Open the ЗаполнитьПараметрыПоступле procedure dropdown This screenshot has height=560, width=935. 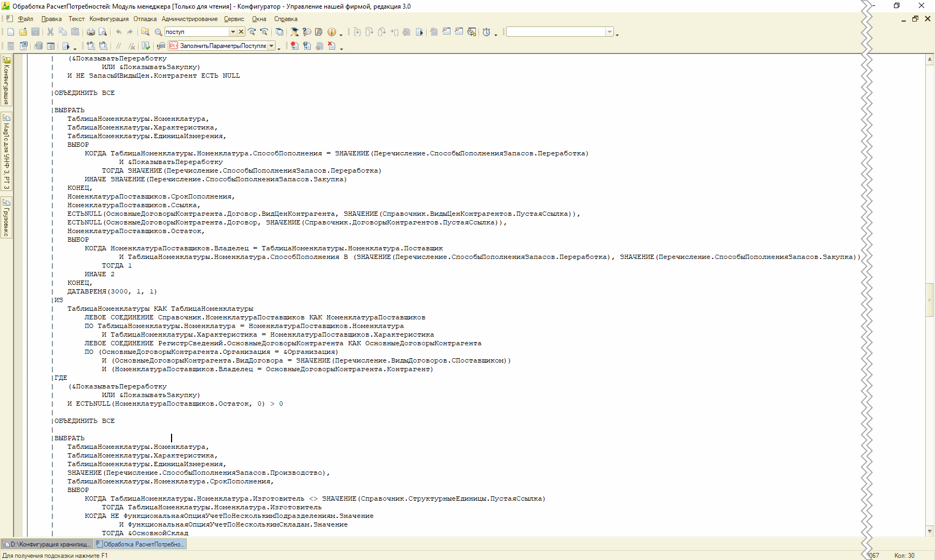click(x=271, y=46)
